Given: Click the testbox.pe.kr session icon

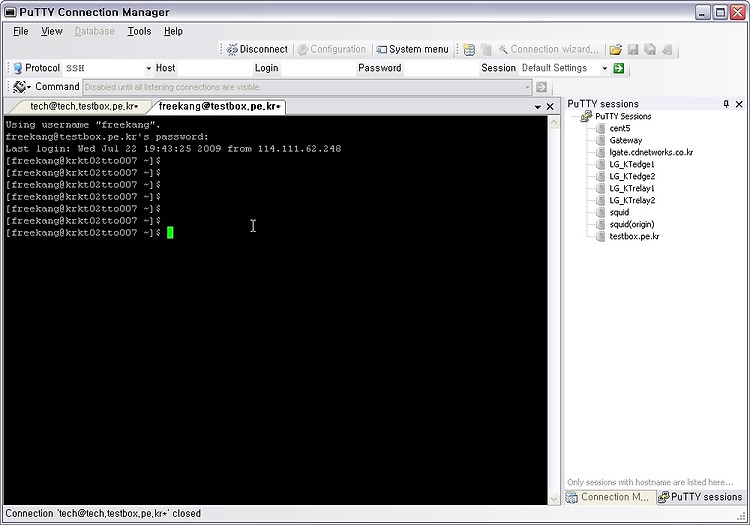Looking at the screenshot, I should click(600, 236).
